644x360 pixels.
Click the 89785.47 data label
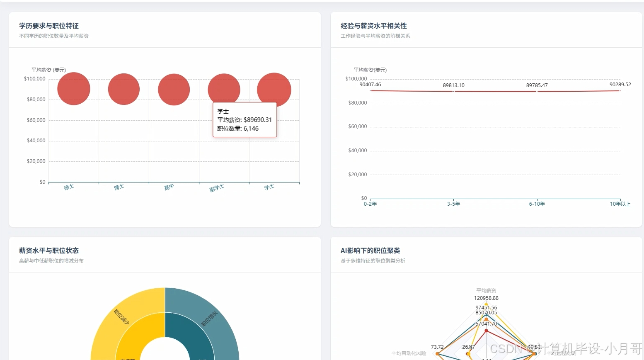pyautogui.click(x=537, y=85)
